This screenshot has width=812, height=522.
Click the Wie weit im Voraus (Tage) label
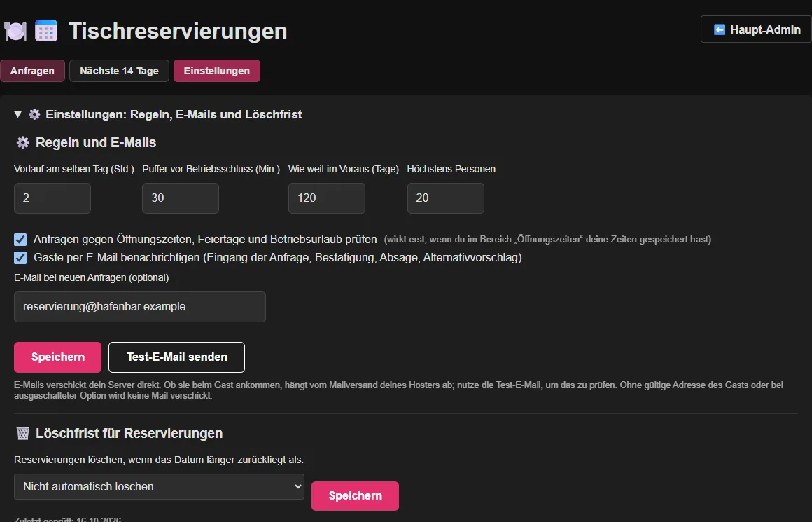[x=343, y=169]
